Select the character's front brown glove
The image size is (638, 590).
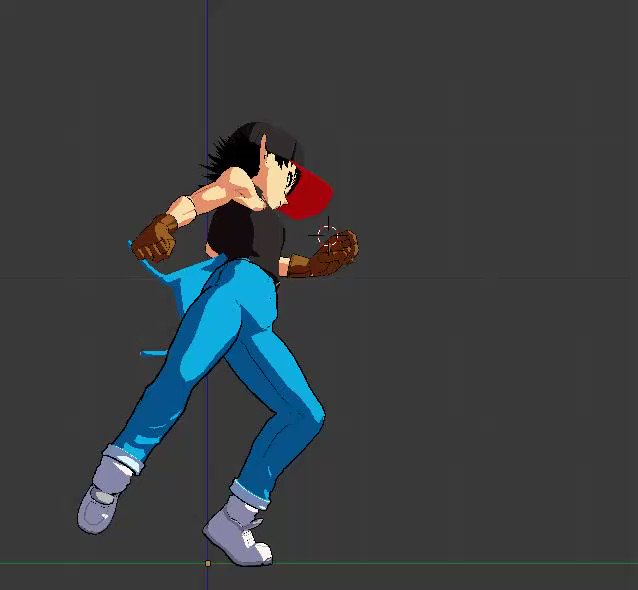pyautogui.click(x=324, y=255)
